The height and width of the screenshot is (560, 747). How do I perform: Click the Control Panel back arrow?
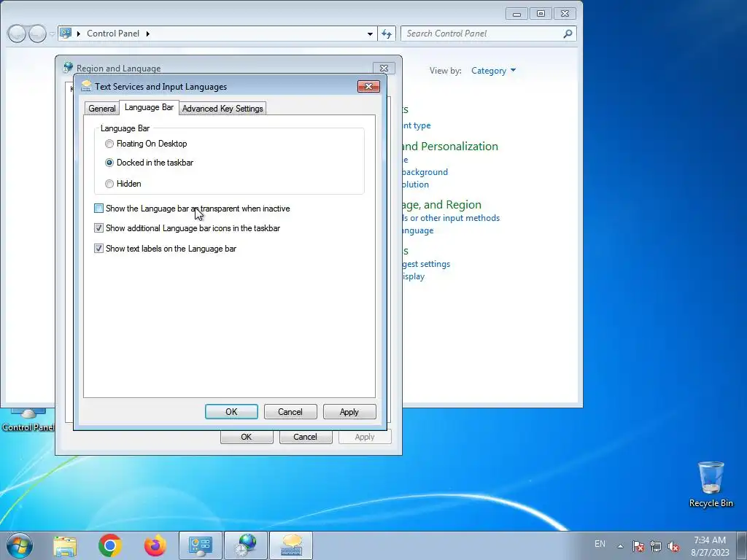click(x=17, y=34)
